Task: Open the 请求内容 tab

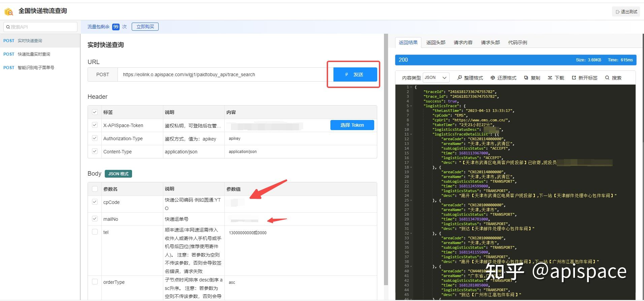Action: tap(463, 42)
